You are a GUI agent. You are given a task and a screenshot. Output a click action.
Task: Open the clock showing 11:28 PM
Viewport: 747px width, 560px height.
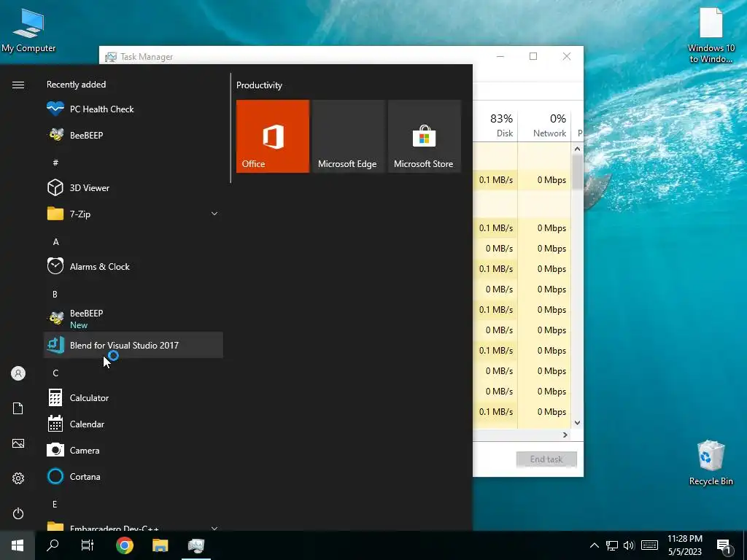684,545
